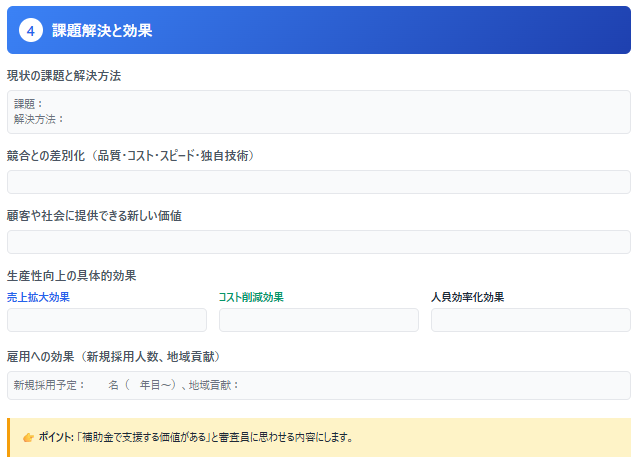The width and height of the screenshot is (636, 463).
Task: Click the 生産性向上の具体的効果 heading
Action: [x=71, y=276]
